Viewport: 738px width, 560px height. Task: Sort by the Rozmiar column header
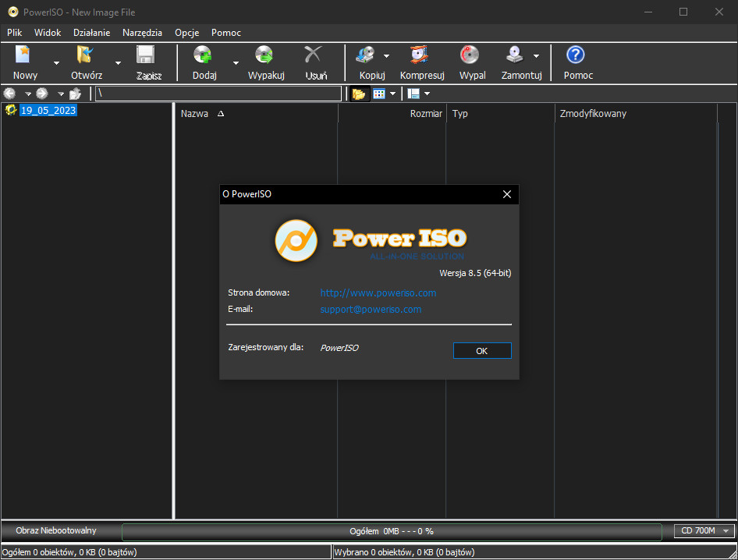[x=392, y=113]
